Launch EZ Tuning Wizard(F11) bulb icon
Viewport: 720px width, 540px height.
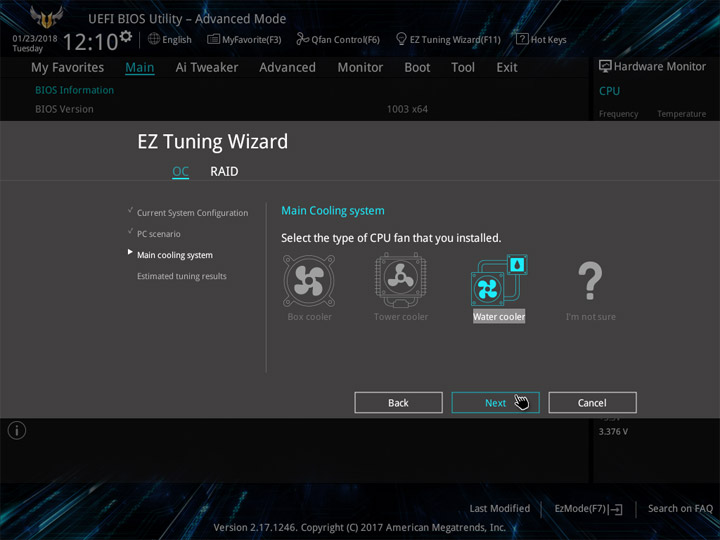tap(401, 39)
